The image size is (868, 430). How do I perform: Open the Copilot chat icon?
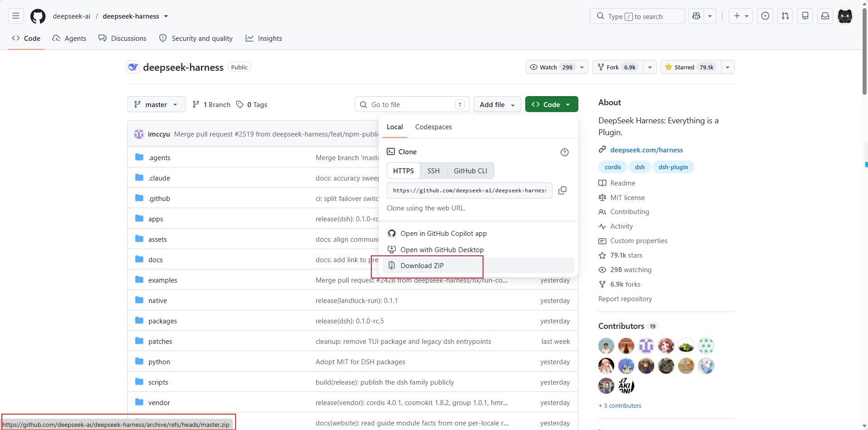point(696,16)
